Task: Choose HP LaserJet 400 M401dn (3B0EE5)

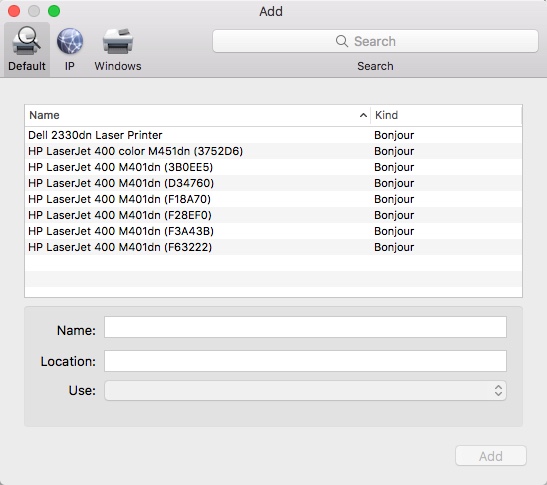Action: [274, 167]
